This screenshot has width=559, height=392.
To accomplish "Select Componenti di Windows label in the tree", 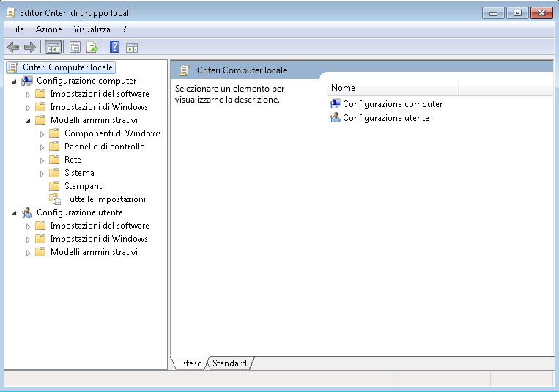I will coord(113,133).
